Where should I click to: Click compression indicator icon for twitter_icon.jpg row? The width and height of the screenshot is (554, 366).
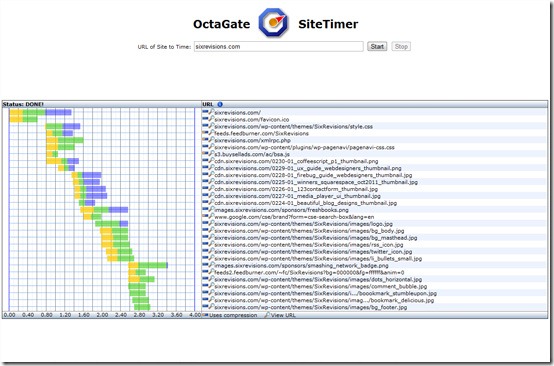click(x=205, y=251)
